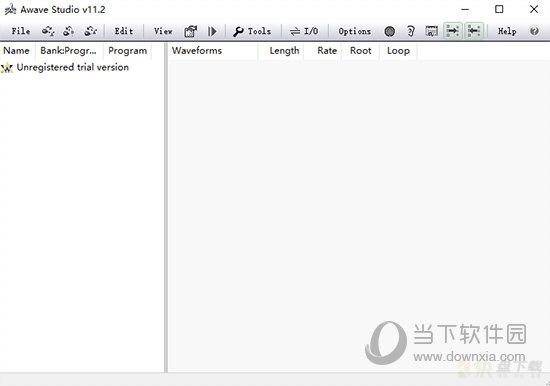Click the third notes icon before Edit
Viewport: 550px width, 386px height.
tap(90, 31)
